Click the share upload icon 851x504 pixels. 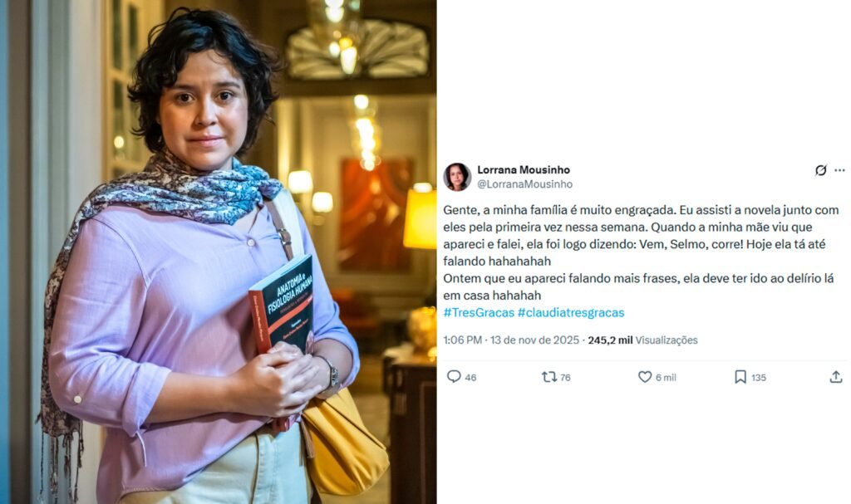tap(836, 376)
